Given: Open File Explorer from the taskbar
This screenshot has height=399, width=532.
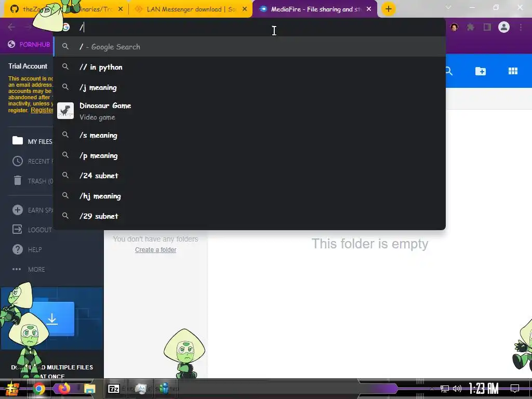Looking at the screenshot, I should [90, 389].
